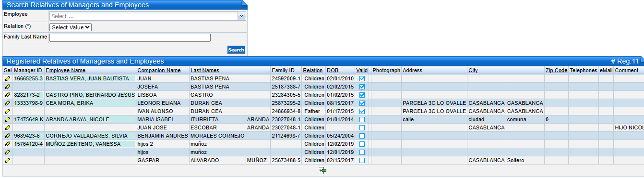Sort by Last Names column header

click(x=205, y=70)
